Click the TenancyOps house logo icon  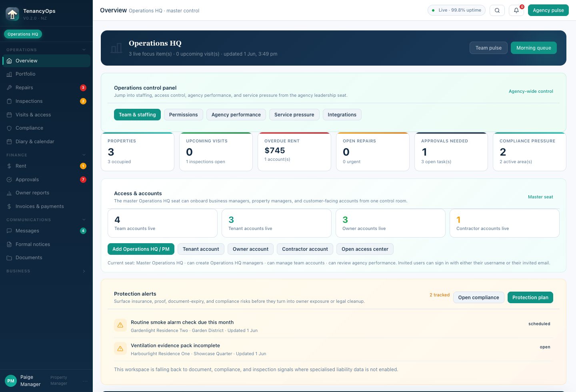pyautogui.click(x=12, y=14)
